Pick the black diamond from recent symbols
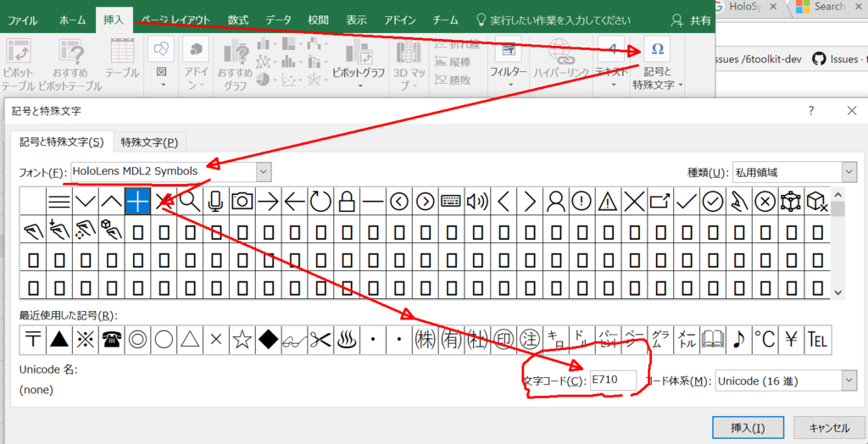The width and height of the screenshot is (868, 444). tap(269, 340)
